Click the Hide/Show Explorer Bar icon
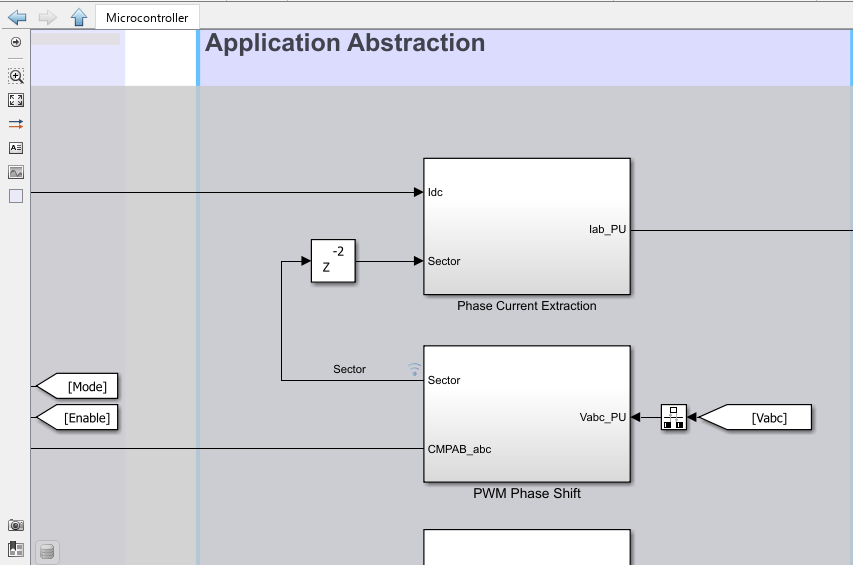The image size is (853, 565). [15, 42]
